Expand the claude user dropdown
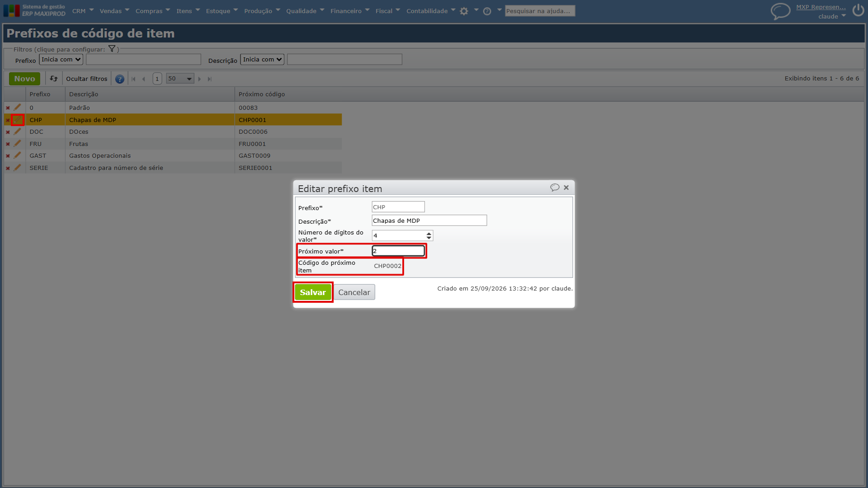This screenshot has width=868, height=488. [832, 16]
